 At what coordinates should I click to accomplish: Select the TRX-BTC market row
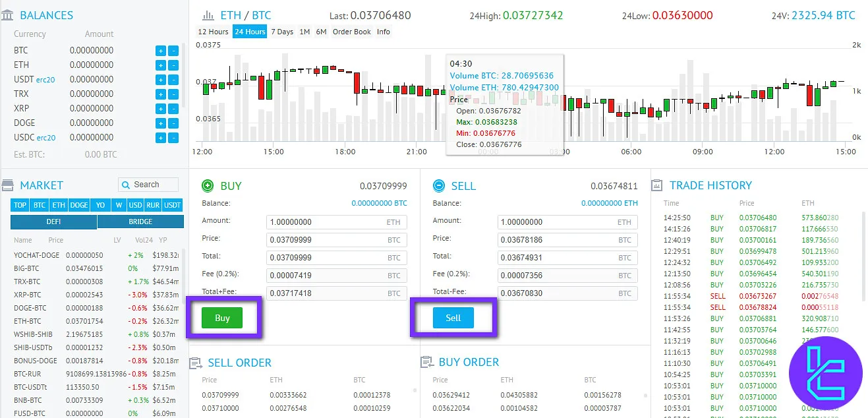pyautogui.click(x=97, y=282)
